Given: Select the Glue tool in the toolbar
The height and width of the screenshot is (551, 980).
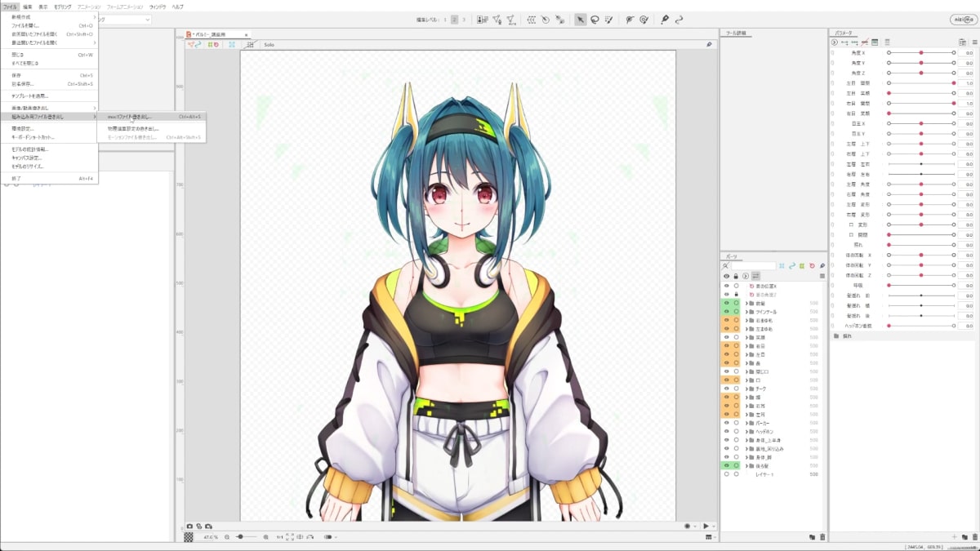Looking at the screenshot, I should [559, 20].
